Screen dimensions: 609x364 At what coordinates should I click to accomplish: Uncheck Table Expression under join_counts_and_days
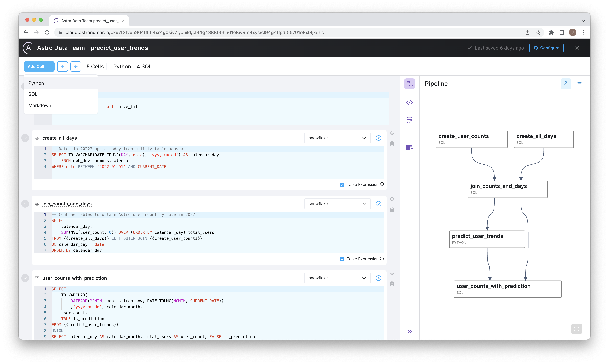(342, 259)
